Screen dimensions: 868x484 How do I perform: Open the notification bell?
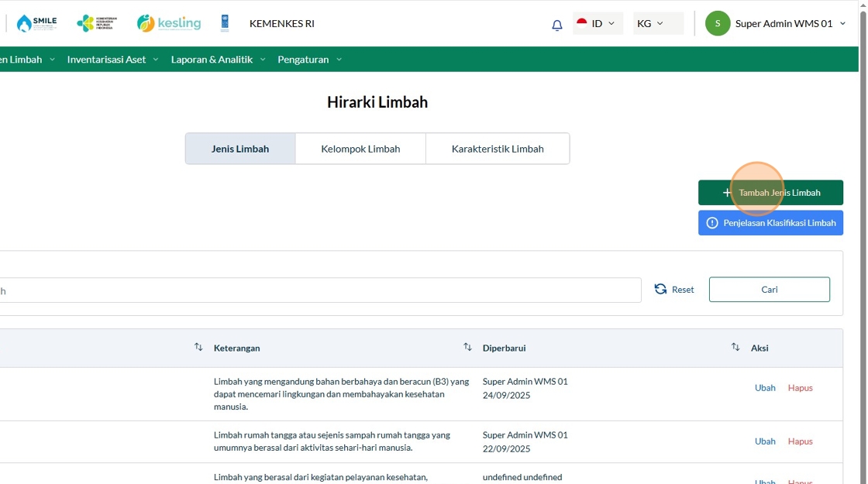click(x=557, y=25)
